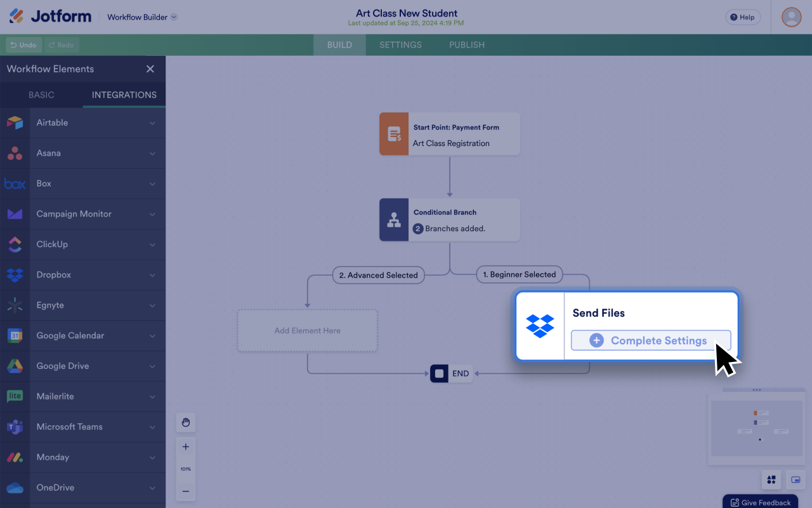The image size is (812, 508).
Task: Close the Workflow Elements panel
Action: click(x=150, y=69)
